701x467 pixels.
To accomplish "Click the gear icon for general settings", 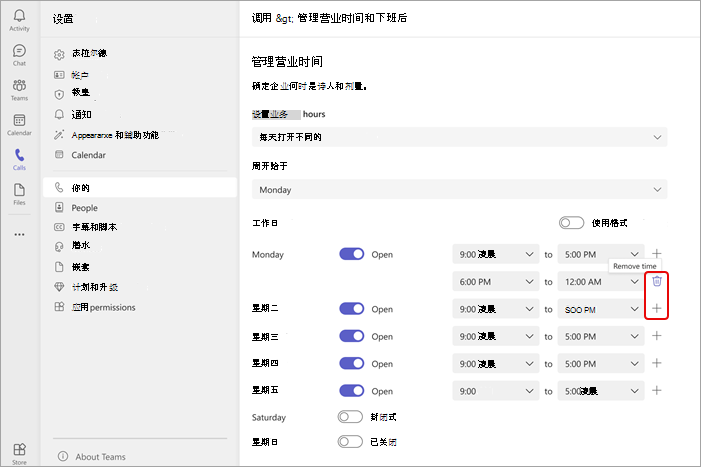I will tap(59, 55).
